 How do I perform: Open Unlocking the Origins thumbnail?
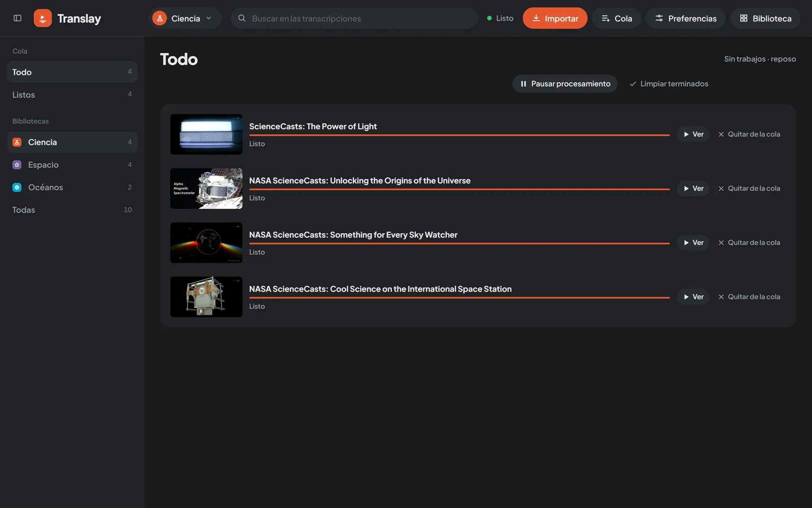(206, 189)
